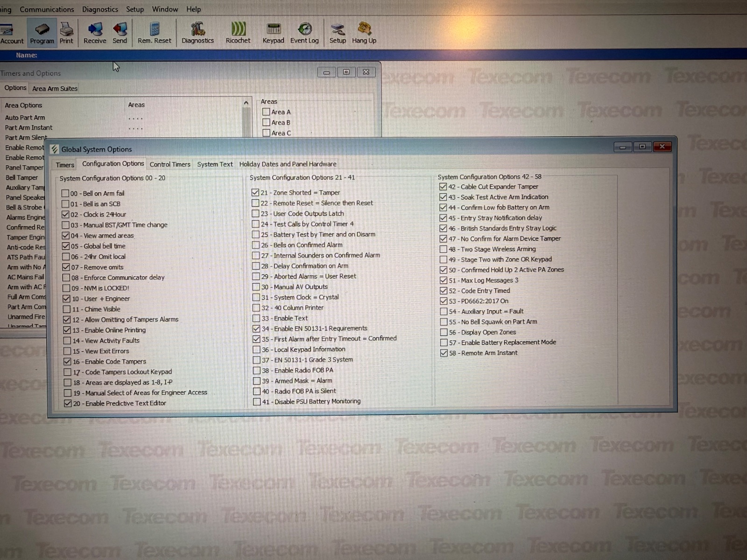Viewport: 747px width, 560px height.
Task: Toggle the Auxiliary Input = Fault checkbox
Action: tap(444, 311)
